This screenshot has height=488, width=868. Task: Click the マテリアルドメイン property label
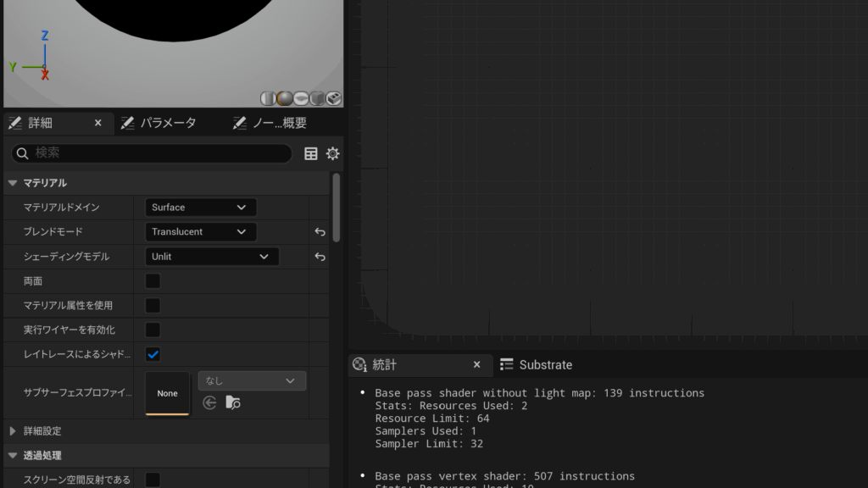click(61, 208)
